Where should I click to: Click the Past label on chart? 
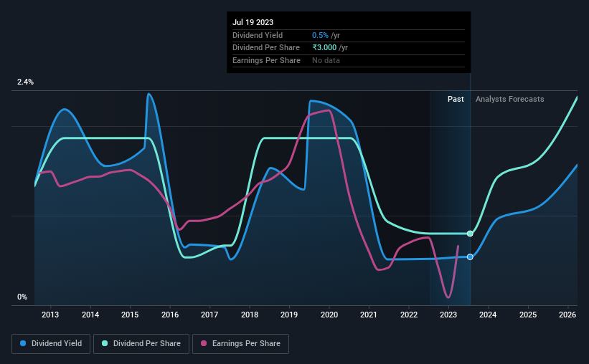pos(456,99)
